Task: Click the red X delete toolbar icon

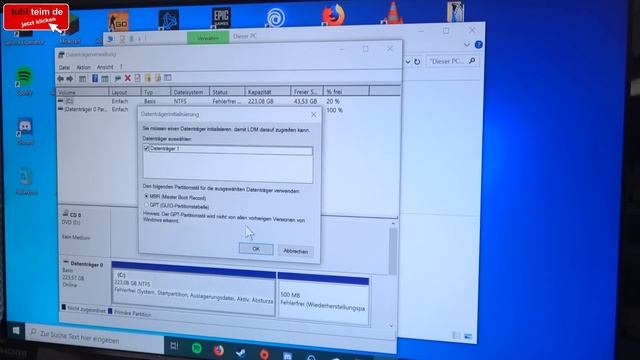Action: tap(128, 78)
